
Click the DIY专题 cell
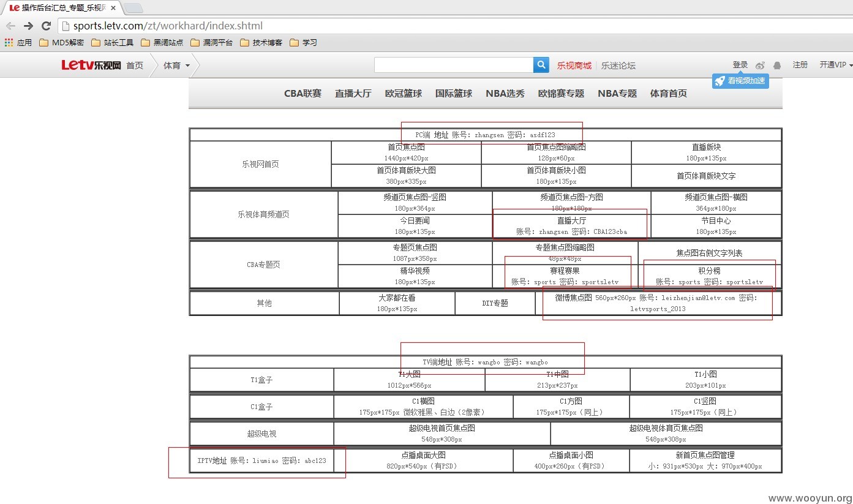click(495, 303)
